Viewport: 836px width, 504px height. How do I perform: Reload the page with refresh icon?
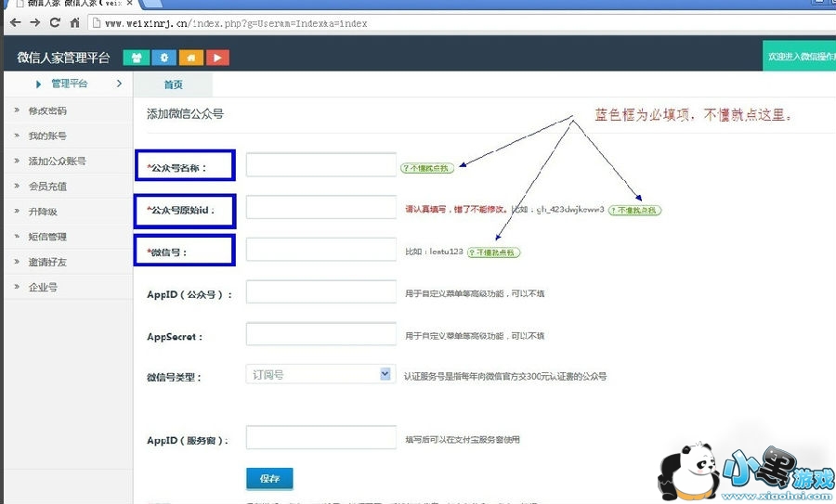click(x=55, y=22)
